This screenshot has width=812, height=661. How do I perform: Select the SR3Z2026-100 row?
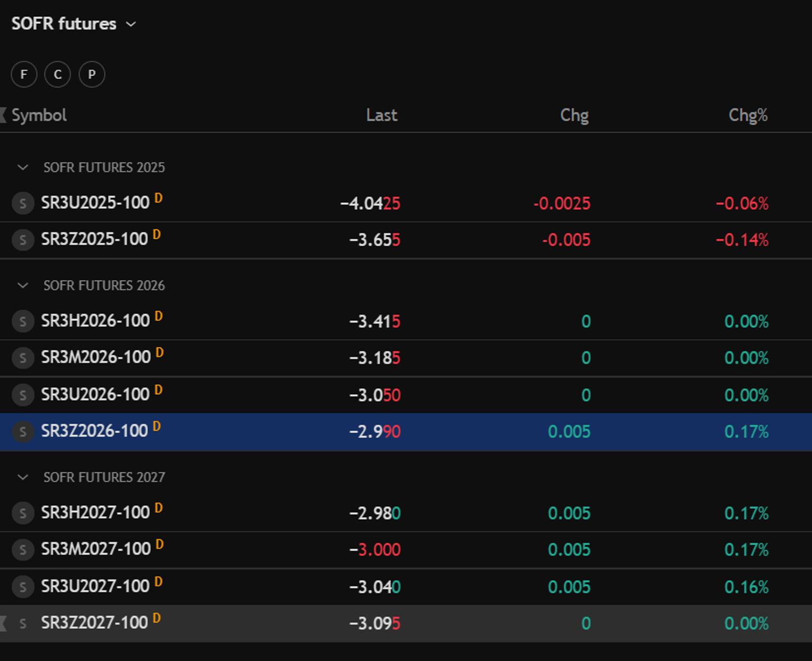coord(406,432)
